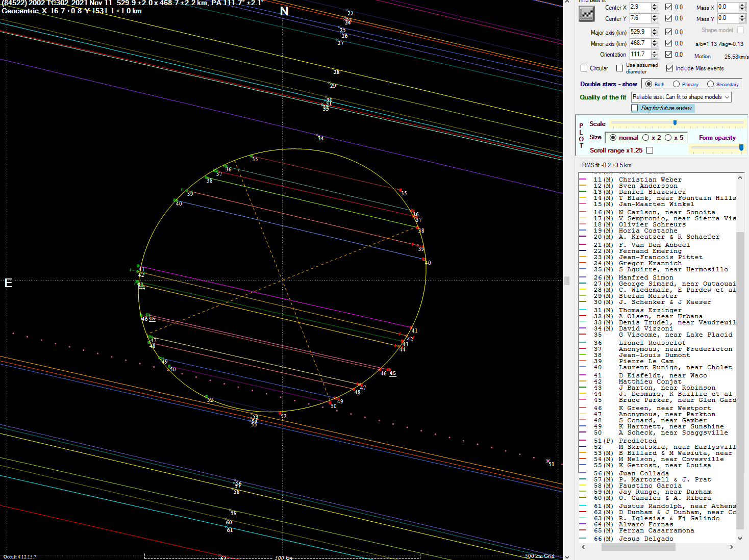Click observer list scroll left arrow
This screenshot has height=560, width=749.
click(583, 547)
